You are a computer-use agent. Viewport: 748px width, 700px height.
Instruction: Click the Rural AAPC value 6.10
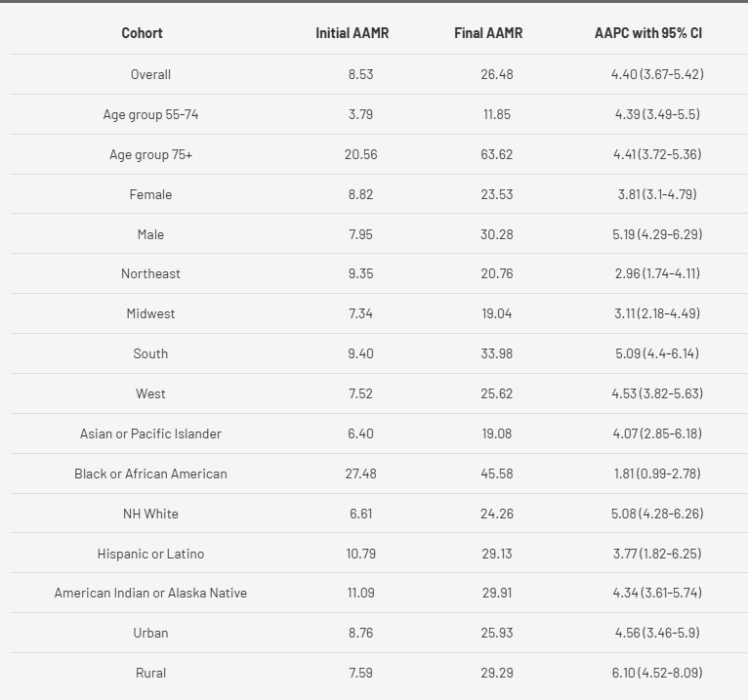(658, 673)
